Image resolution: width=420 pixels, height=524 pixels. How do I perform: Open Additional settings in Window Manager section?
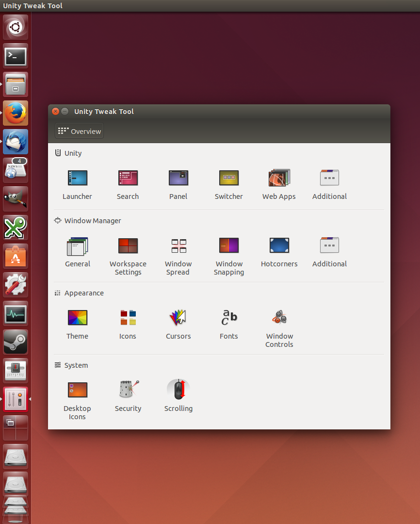(329, 246)
